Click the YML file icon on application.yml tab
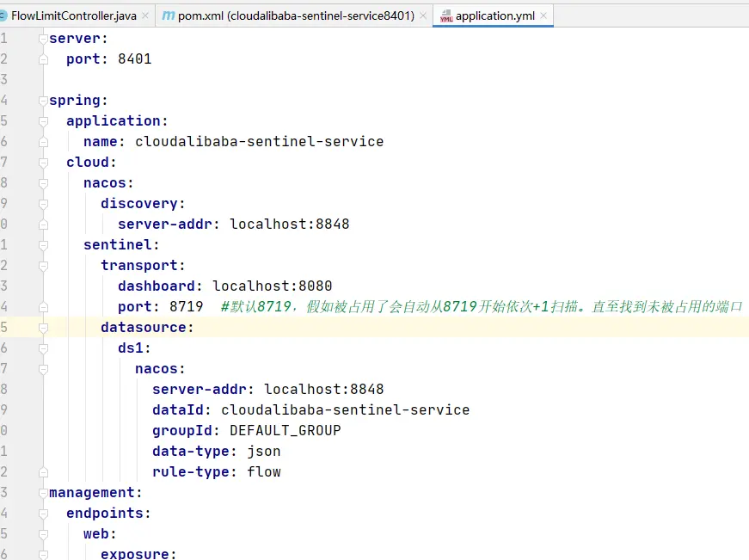The height and width of the screenshot is (560, 749). (446, 16)
